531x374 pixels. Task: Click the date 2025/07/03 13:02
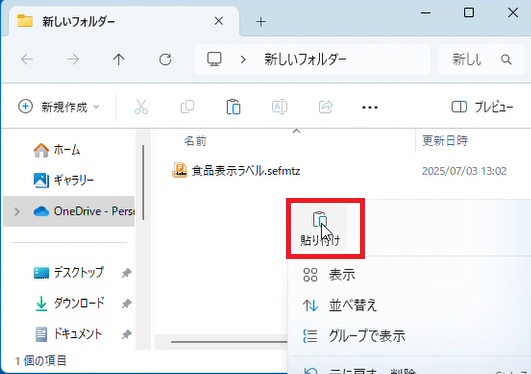(464, 171)
